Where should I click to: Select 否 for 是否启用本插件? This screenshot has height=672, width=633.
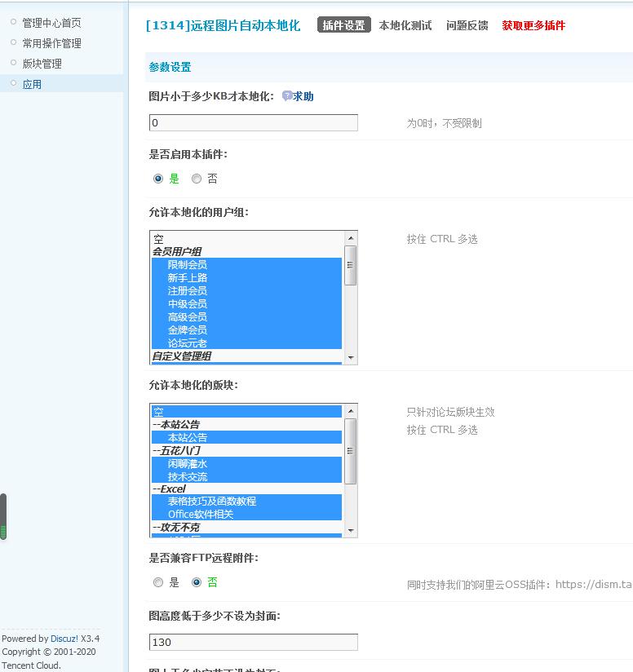coord(197,179)
